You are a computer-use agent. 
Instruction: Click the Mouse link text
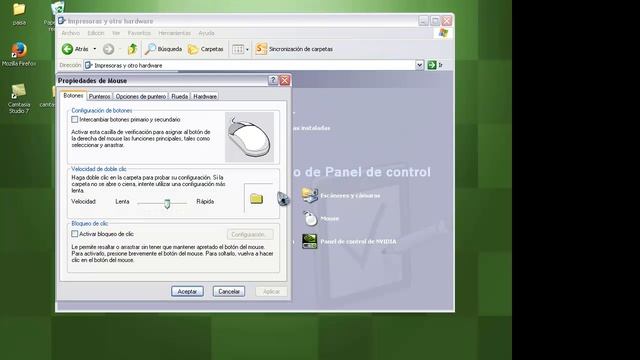329,218
